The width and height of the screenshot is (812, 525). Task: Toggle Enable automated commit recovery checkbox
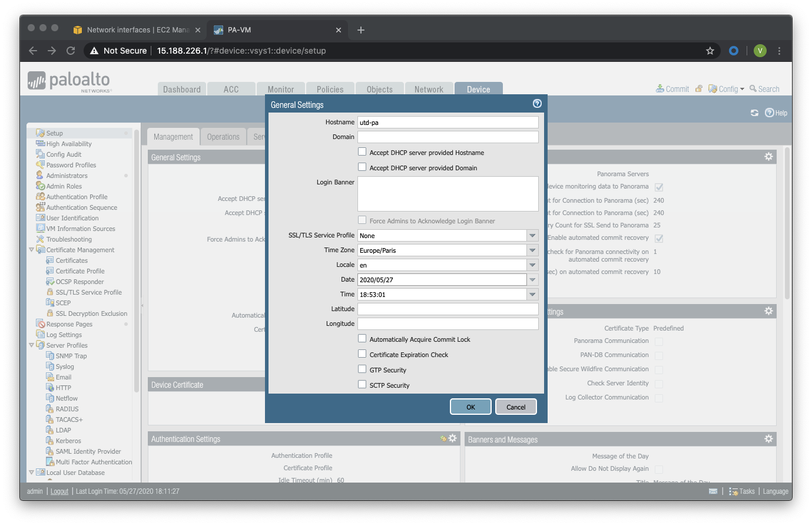click(x=659, y=238)
